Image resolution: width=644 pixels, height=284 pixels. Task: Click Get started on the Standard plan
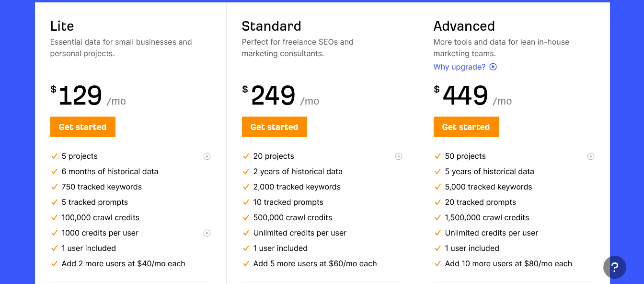tap(274, 127)
